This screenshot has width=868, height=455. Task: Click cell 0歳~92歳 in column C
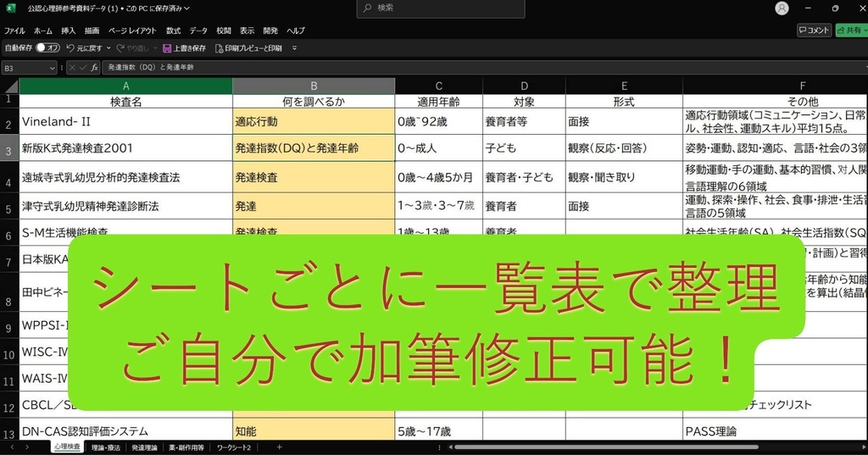[438, 122]
